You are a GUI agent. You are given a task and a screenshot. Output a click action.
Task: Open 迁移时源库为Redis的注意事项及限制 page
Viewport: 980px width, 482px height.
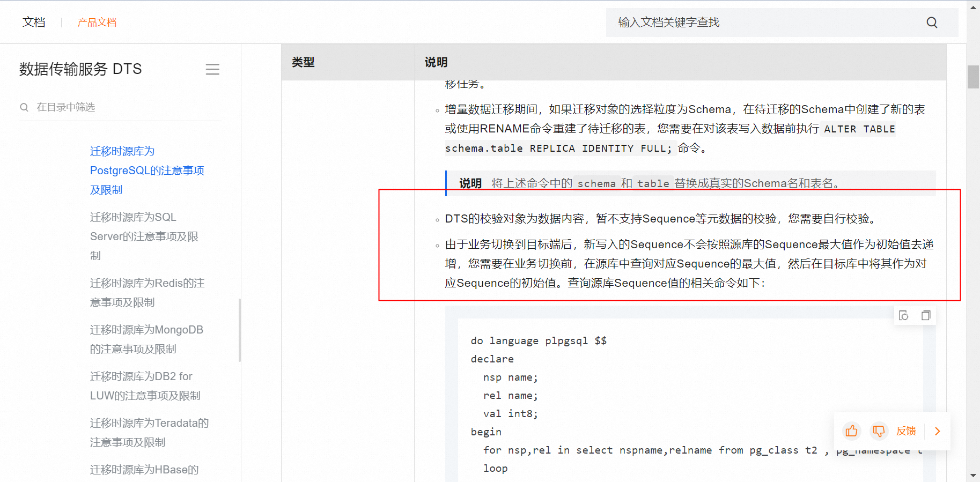[x=147, y=293]
